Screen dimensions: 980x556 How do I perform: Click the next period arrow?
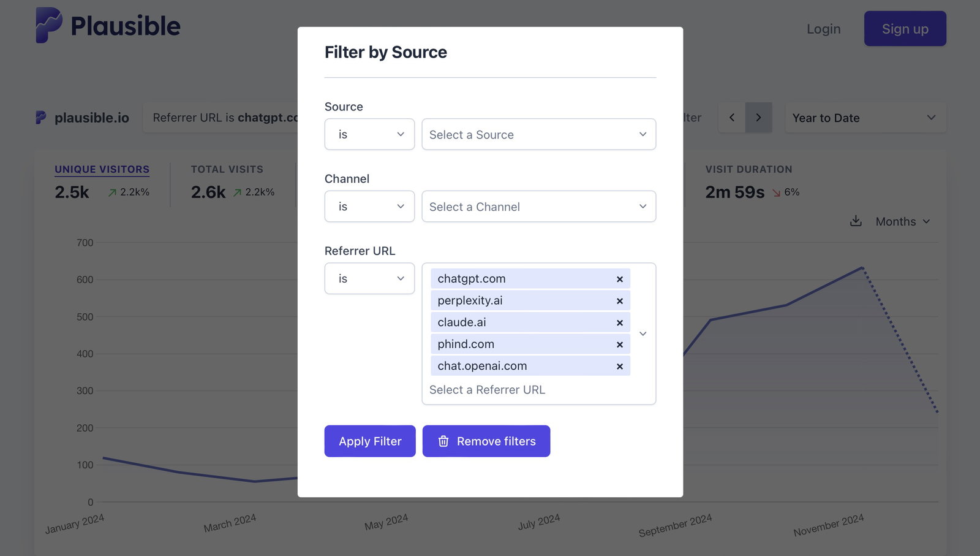[x=759, y=117]
